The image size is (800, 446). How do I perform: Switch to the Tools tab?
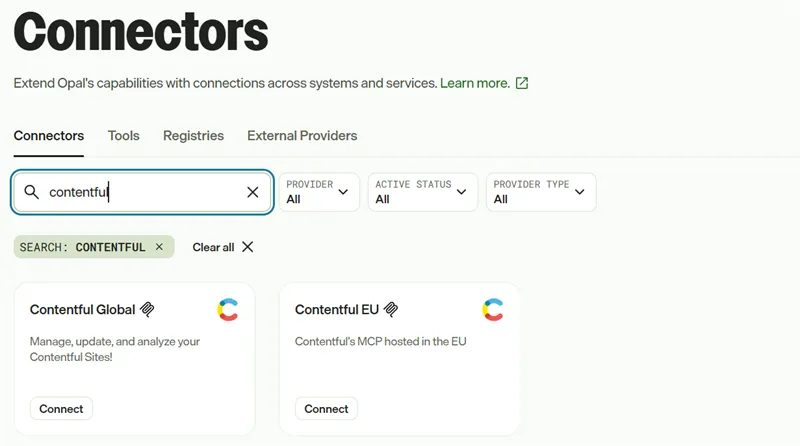coord(123,136)
